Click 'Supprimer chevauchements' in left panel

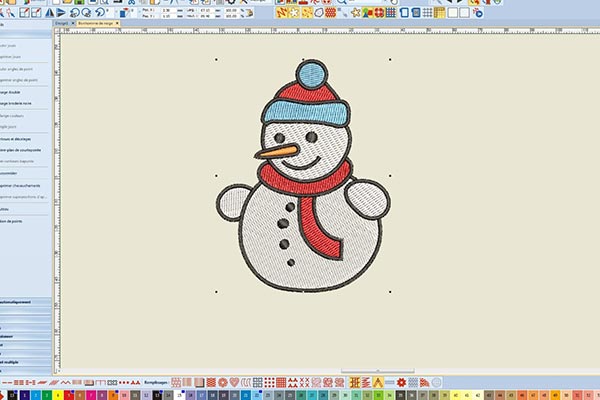pyautogui.click(x=20, y=185)
